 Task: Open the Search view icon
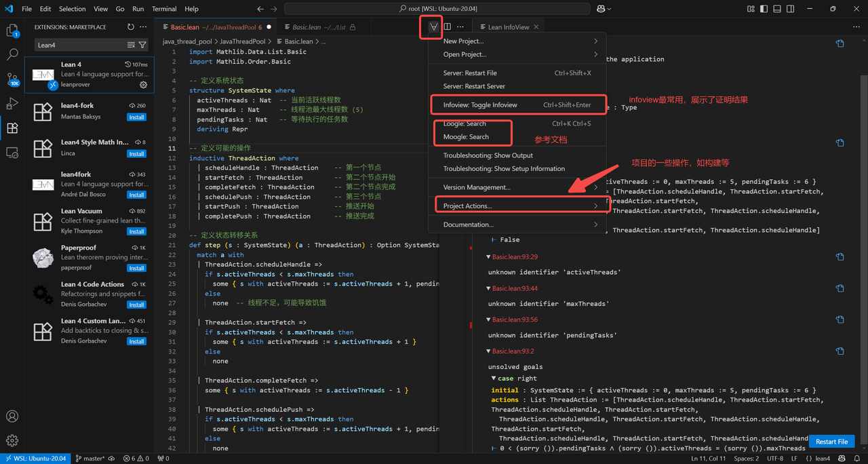[x=12, y=55]
